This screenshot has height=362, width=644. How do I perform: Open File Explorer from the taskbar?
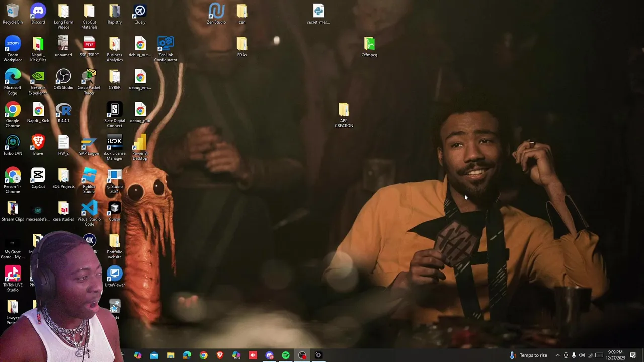171,355
